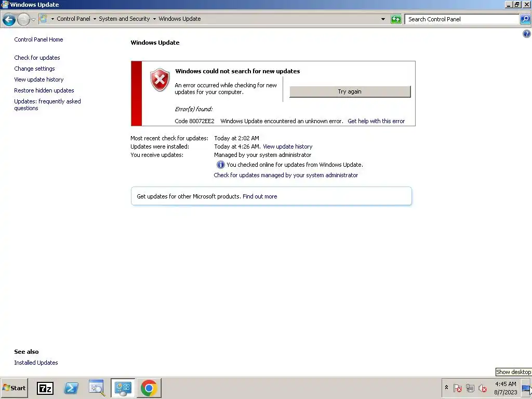The image size is (532, 399).
Task: Click the search magnifier icon
Action: tap(525, 19)
